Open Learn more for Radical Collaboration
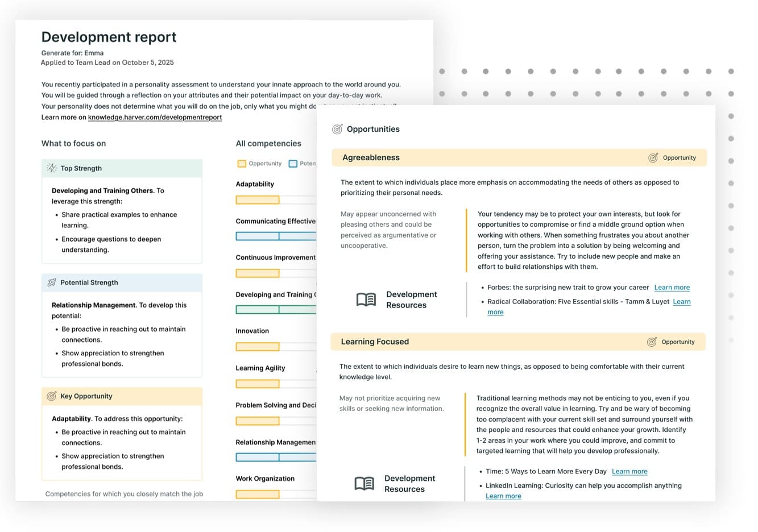 681,302
